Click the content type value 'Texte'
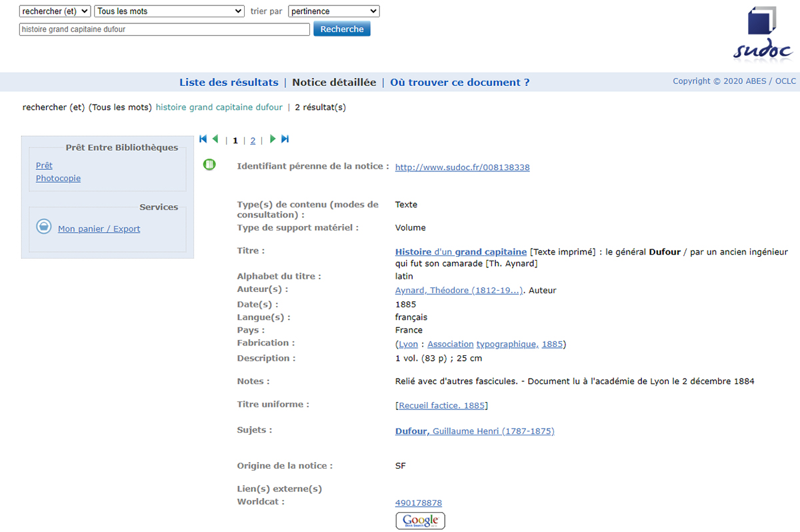The height and width of the screenshot is (532, 800). 407,205
